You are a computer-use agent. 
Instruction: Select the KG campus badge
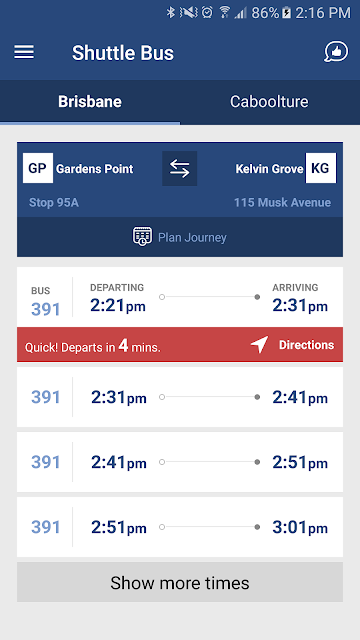pos(321,168)
